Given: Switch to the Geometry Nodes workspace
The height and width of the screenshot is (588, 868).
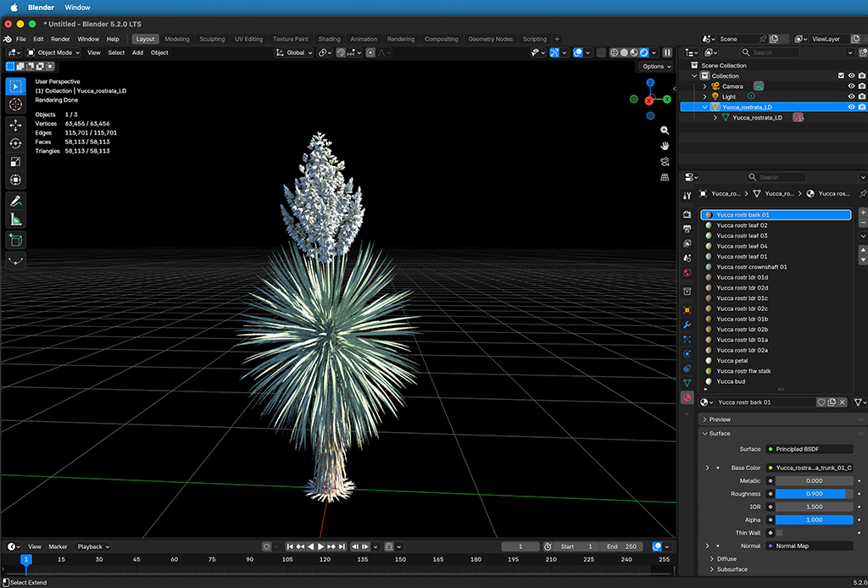Looking at the screenshot, I should click(x=490, y=39).
